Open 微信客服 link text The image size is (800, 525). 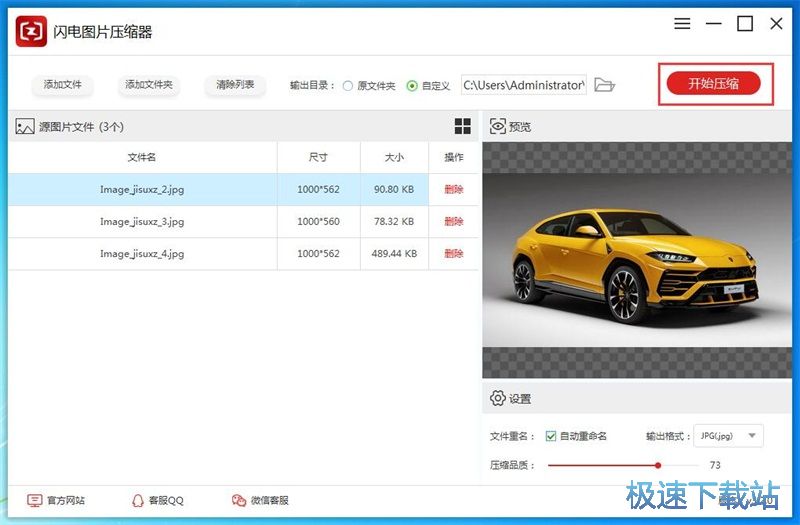tap(270, 501)
